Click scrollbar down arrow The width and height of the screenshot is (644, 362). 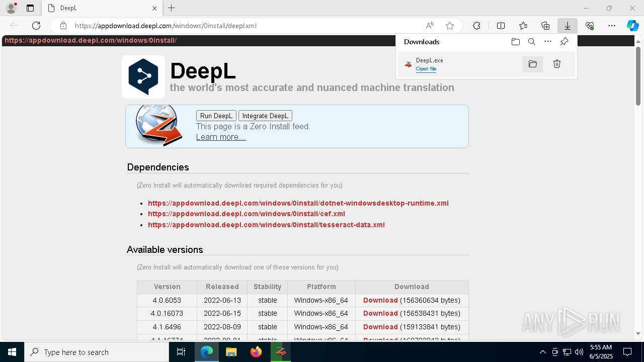(x=638, y=333)
